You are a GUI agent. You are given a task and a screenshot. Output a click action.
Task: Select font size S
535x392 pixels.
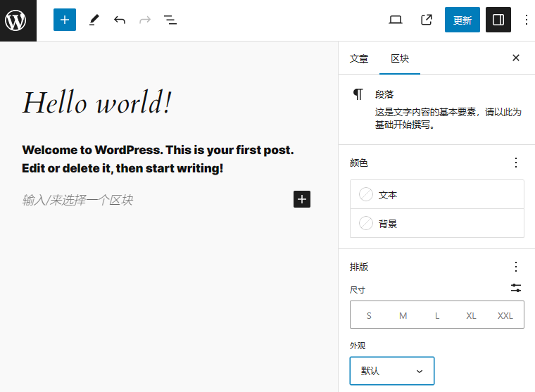(369, 315)
